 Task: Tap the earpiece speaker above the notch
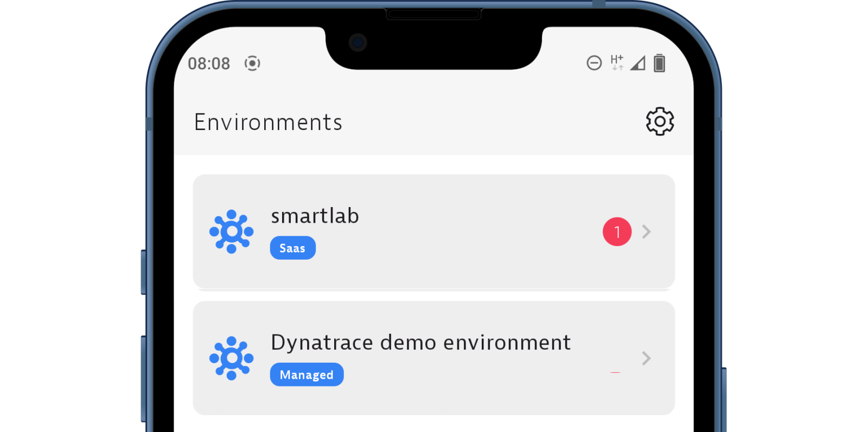coord(433,14)
